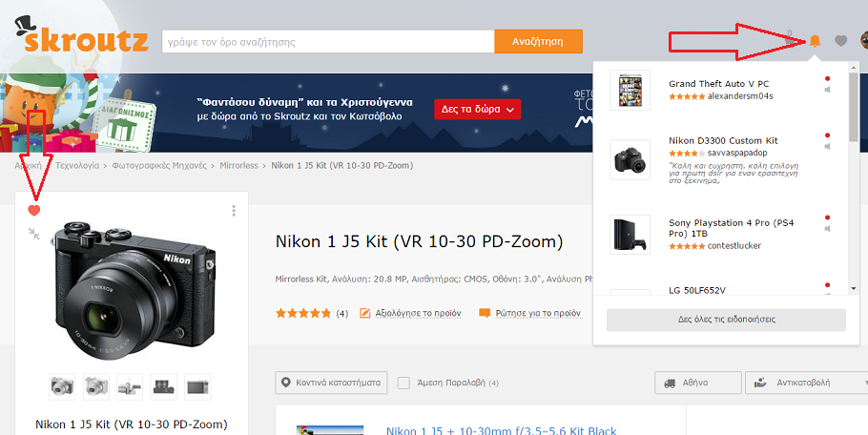Click the unread red dot on the Playstation 4 Pro row
The width and height of the screenshot is (868, 435).
[x=828, y=217]
